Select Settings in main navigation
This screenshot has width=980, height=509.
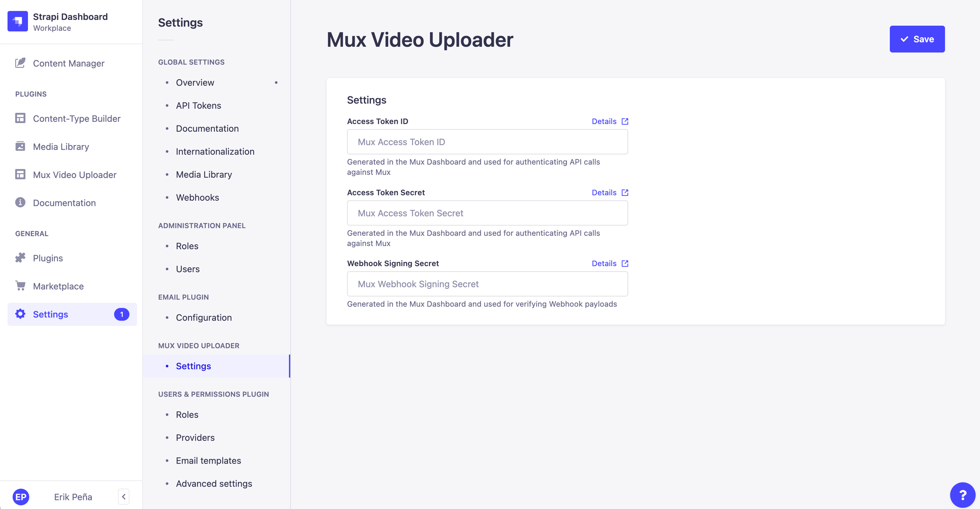[x=72, y=314]
